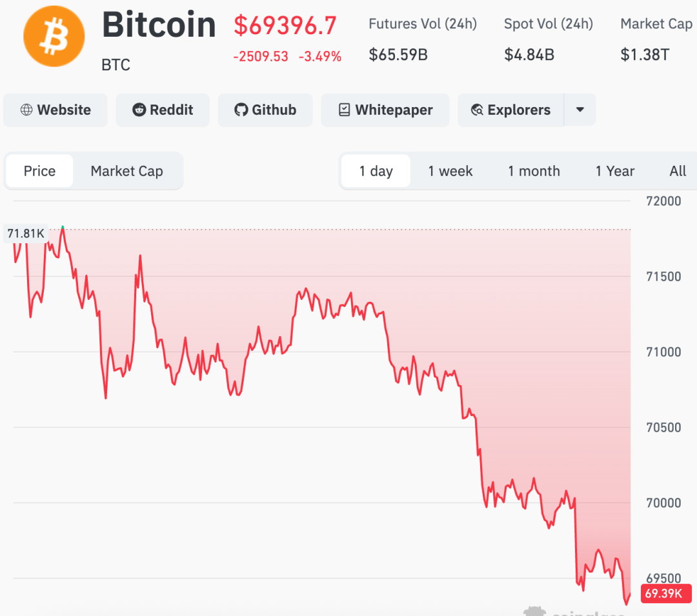
Task: Click the orange Bitcoin logo icon
Action: [x=54, y=36]
